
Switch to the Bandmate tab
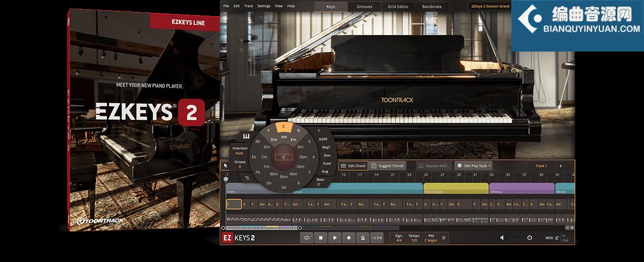point(433,6)
